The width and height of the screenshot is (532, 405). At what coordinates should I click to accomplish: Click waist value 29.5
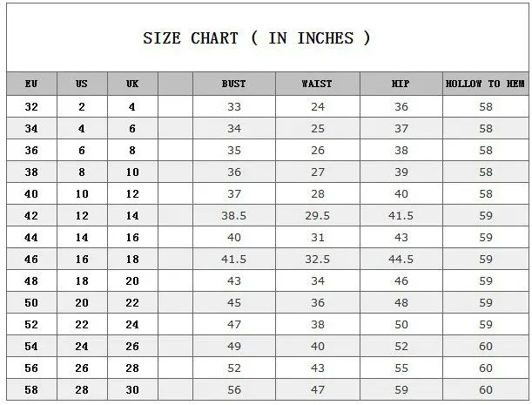(x=317, y=216)
